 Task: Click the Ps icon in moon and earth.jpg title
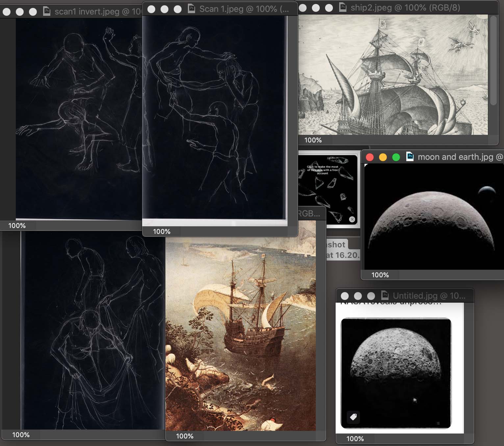pos(410,157)
